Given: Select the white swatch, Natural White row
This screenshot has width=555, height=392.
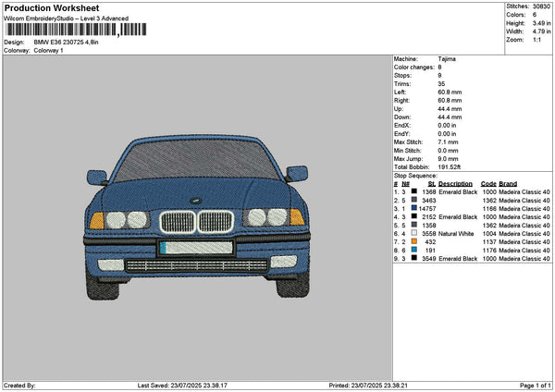Looking at the screenshot, I should pyautogui.click(x=413, y=233).
